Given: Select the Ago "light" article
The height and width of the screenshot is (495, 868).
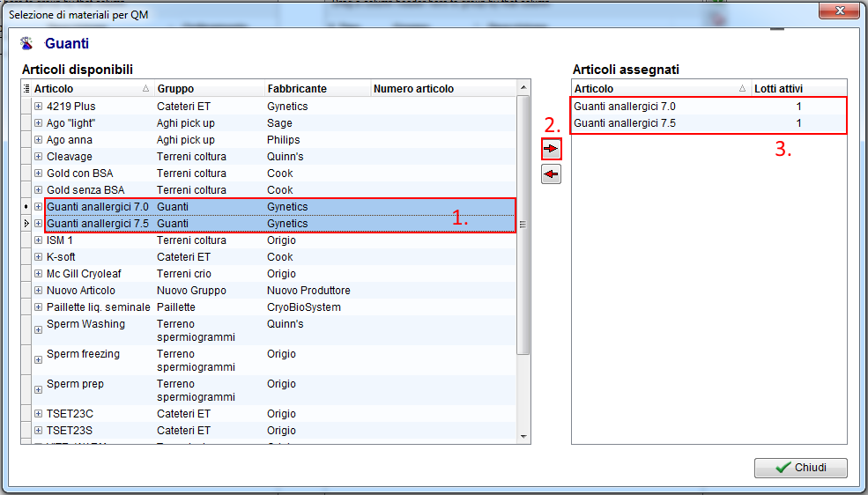Looking at the screenshot, I should click(70, 122).
